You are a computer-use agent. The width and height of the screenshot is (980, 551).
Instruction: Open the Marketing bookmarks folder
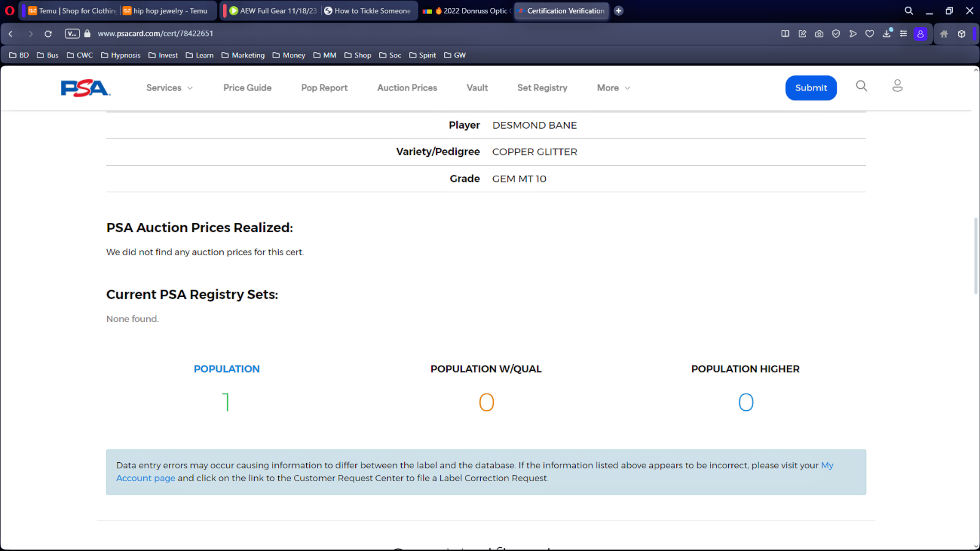pyautogui.click(x=243, y=55)
